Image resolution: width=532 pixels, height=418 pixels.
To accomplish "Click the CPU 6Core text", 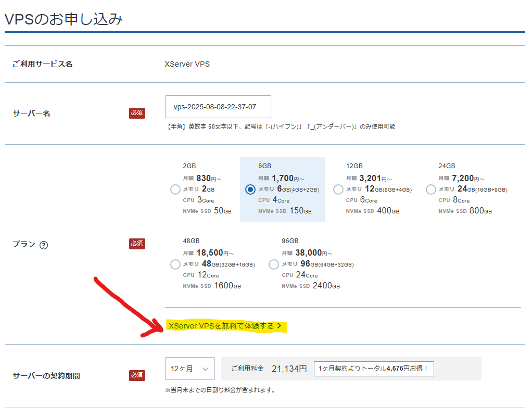I will [x=362, y=200].
